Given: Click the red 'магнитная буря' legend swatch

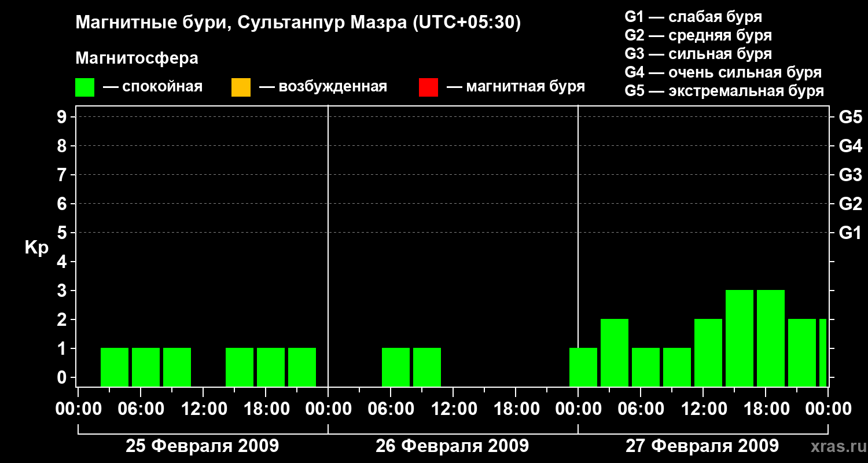Looking at the screenshot, I should 428,87.
